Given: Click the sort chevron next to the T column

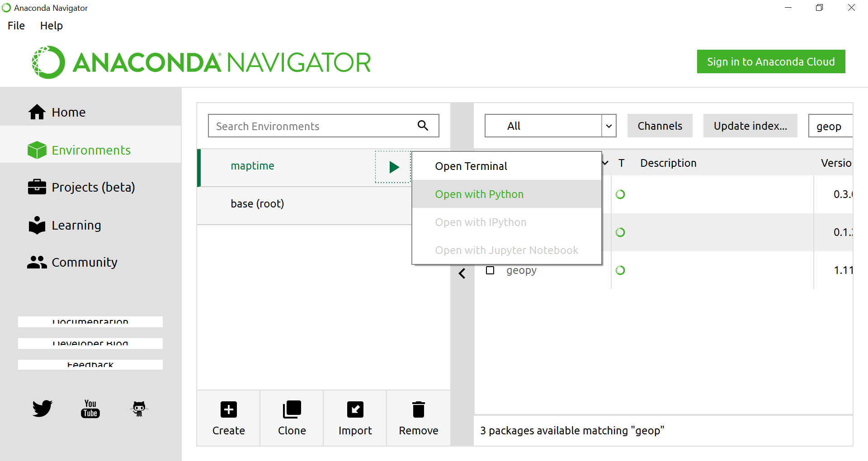Looking at the screenshot, I should click(606, 163).
